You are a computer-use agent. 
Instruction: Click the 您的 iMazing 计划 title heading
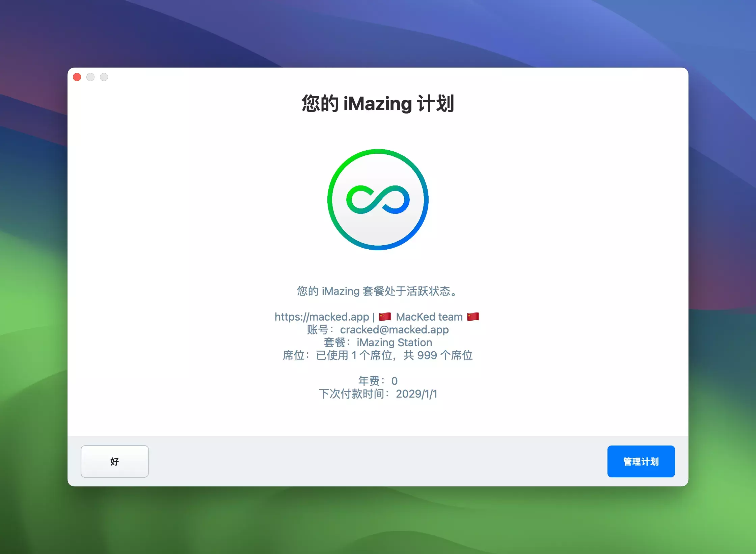coord(378,103)
